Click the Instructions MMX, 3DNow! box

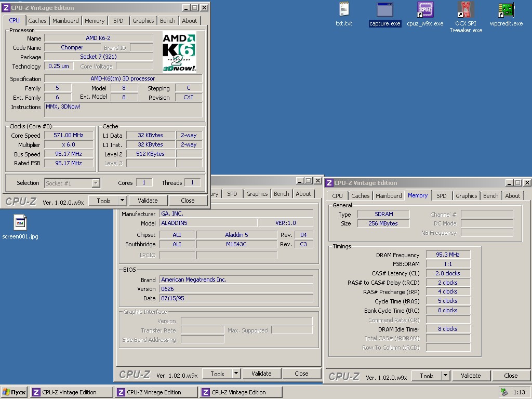124,110
